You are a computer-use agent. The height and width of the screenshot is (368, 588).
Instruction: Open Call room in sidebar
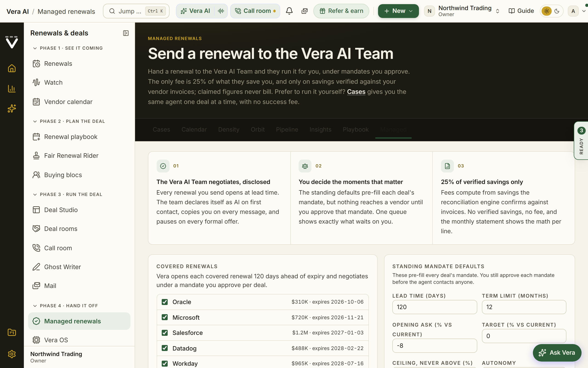point(79,248)
